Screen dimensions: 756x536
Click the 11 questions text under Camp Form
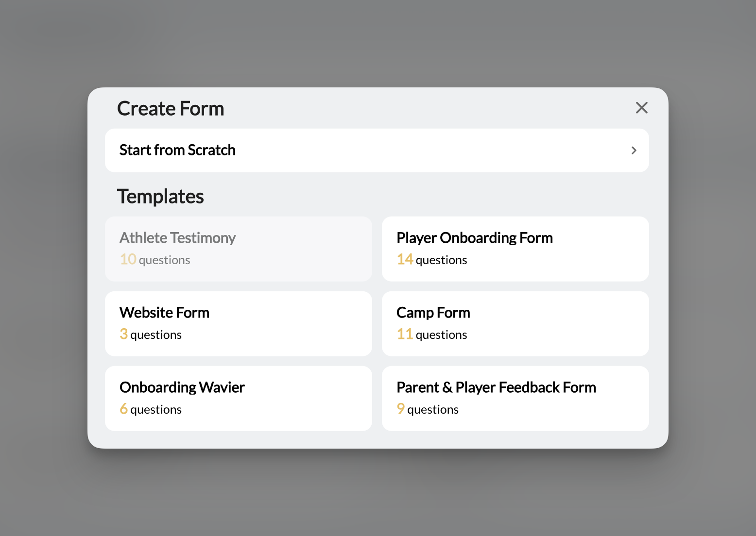click(431, 334)
